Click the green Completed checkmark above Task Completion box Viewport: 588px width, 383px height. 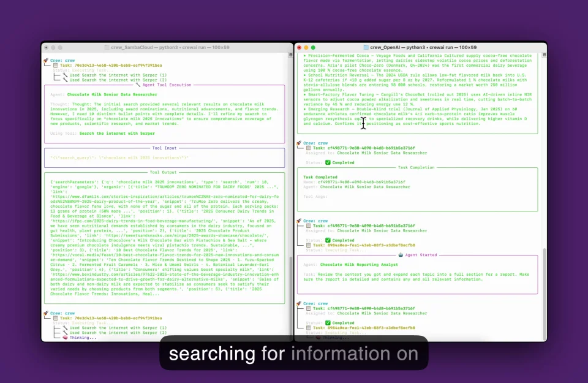click(x=328, y=162)
